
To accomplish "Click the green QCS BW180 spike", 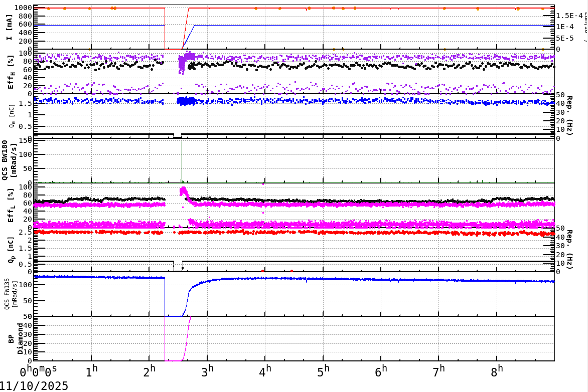I will tap(181, 160).
